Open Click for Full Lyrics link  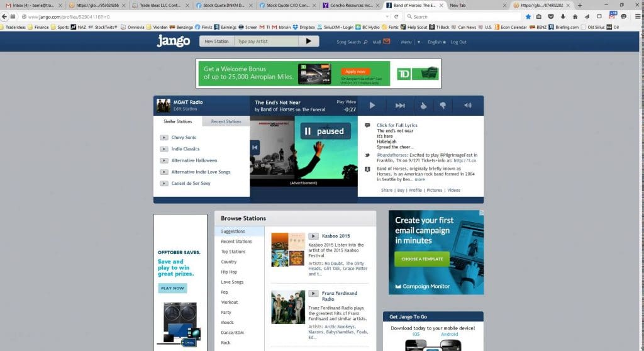click(397, 125)
